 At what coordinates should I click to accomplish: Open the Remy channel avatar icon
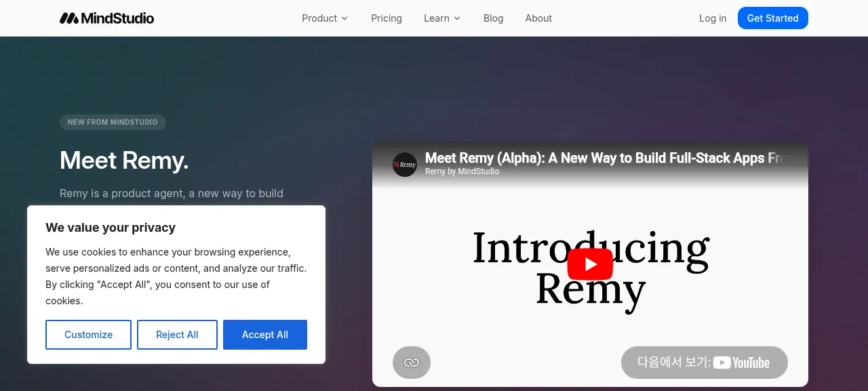click(405, 165)
